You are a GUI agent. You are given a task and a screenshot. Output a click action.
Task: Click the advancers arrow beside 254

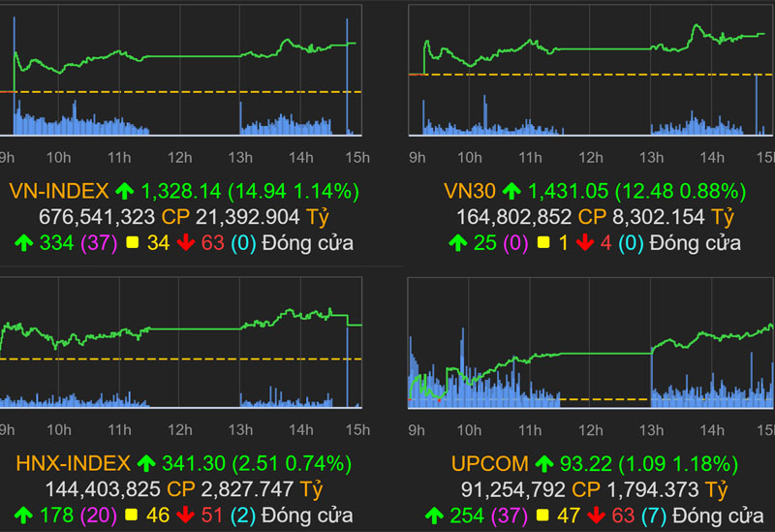pos(434,516)
